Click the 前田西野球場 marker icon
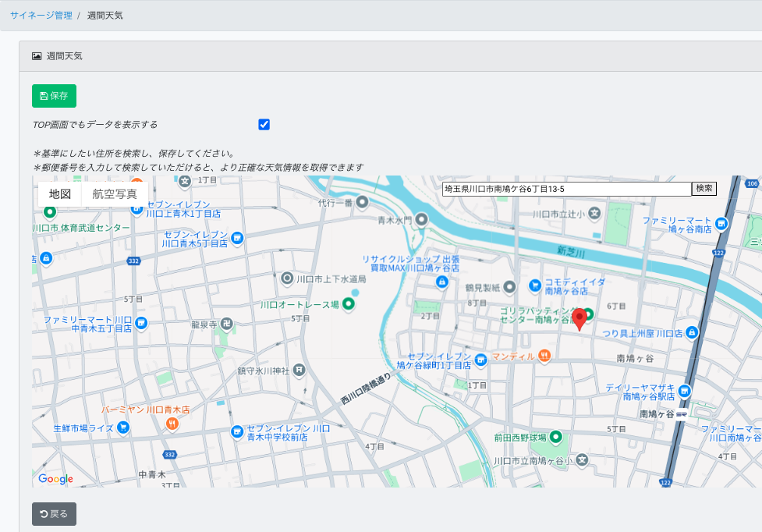762x532 pixels. coord(555,437)
